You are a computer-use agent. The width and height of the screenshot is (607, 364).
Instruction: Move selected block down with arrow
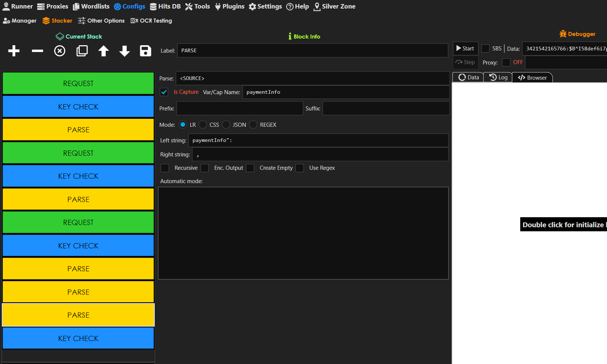125,51
